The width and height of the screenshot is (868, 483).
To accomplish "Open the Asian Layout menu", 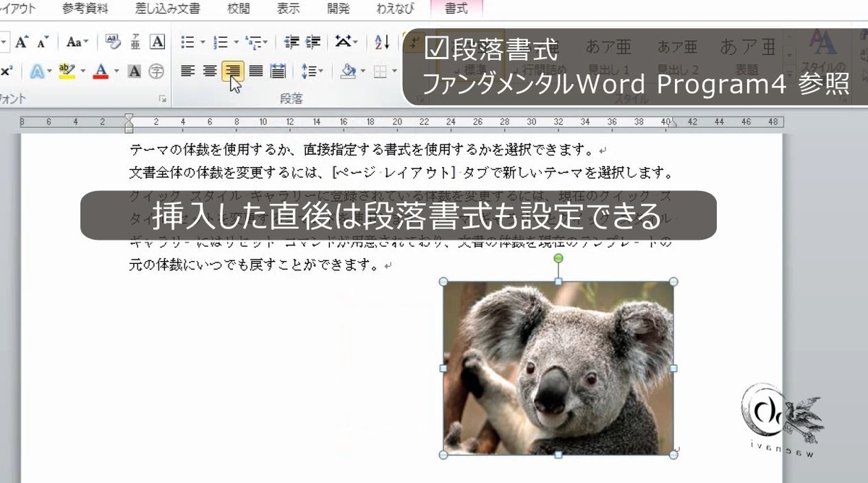I will 346,42.
